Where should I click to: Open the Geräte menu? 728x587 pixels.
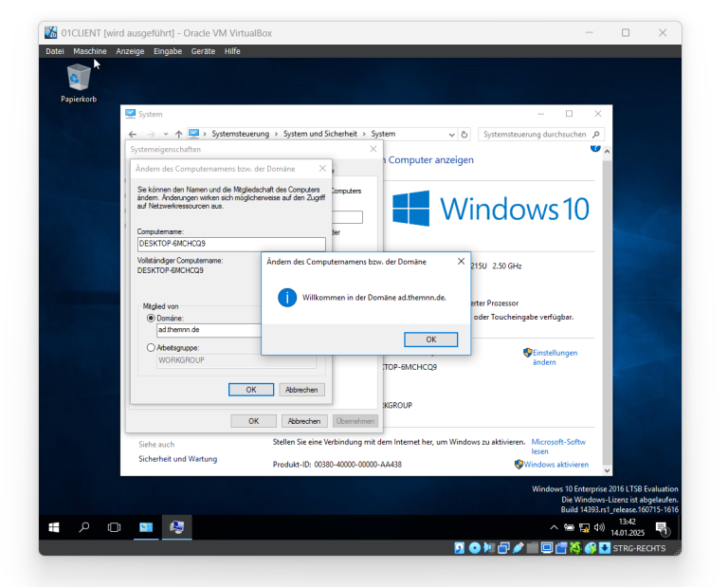203,51
